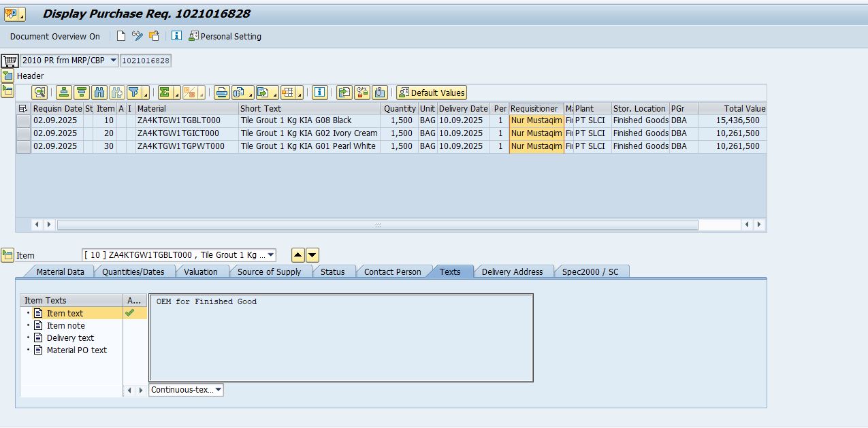The width and height of the screenshot is (868, 428).
Task: Click the item details magnifier icon
Action: click(39, 93)
